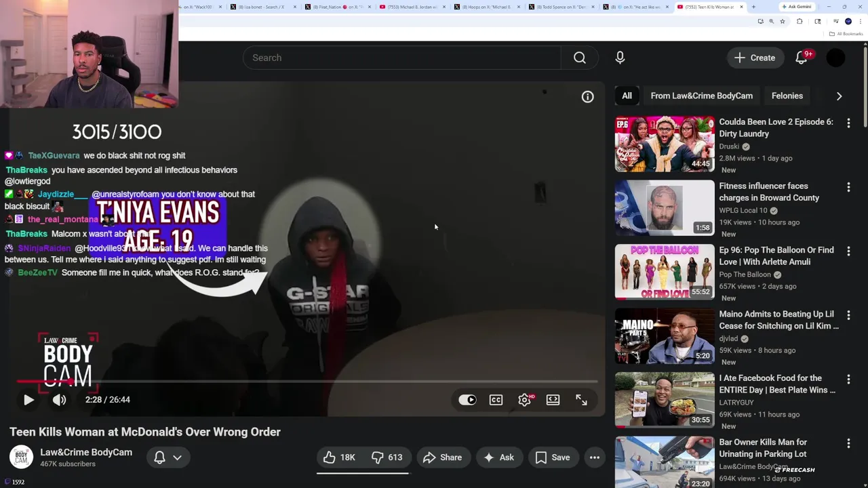
Task: Open notification preference dropdown for Law&Crime BodyCam
Action: (167, 457)
